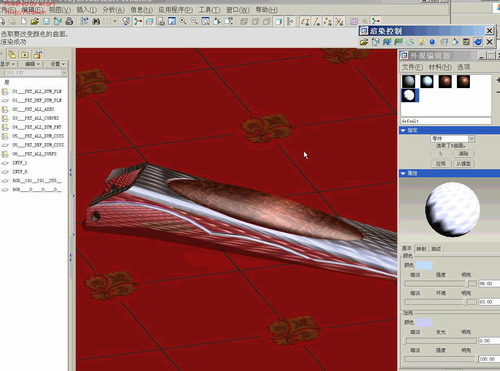Viewport: 500px width, 371px height.
Task: Open the selection box dropdown arrow in toolbar
Action: tap(115, 22)
